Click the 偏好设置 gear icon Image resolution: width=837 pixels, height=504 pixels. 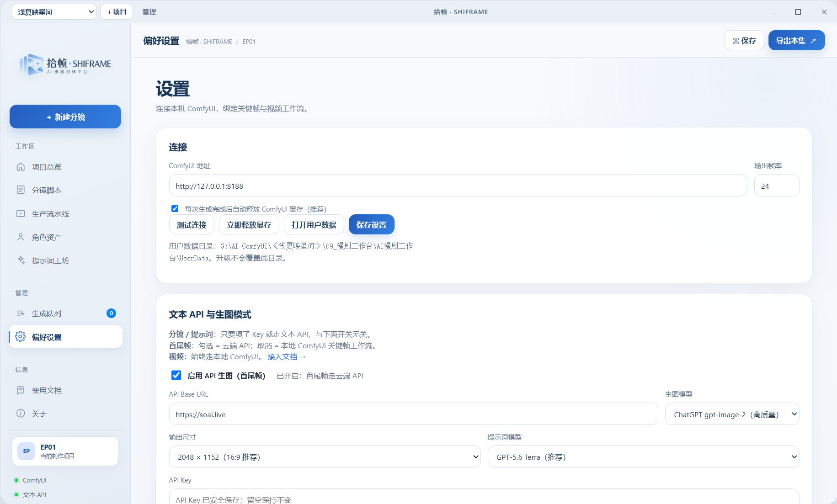tap(21, 337)
